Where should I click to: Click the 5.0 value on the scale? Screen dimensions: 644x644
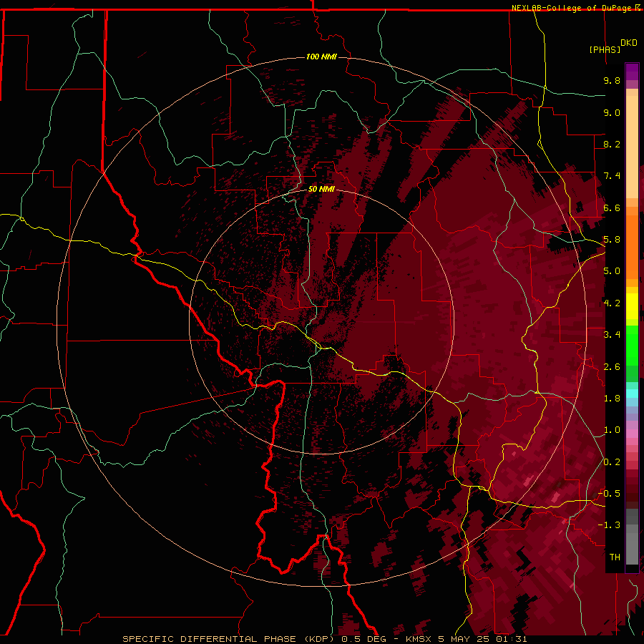(x=612, y=271)
